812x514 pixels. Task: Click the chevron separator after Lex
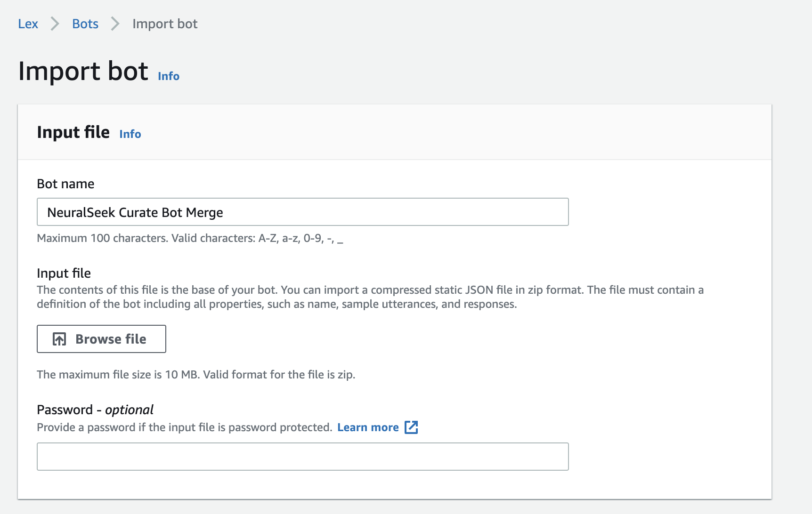pyautogui.click(x=55, y=24)
